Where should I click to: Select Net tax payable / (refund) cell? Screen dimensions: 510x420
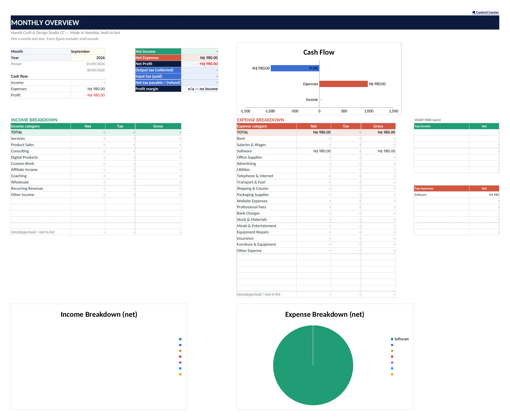pyautogui.click(x=158, y=83)
